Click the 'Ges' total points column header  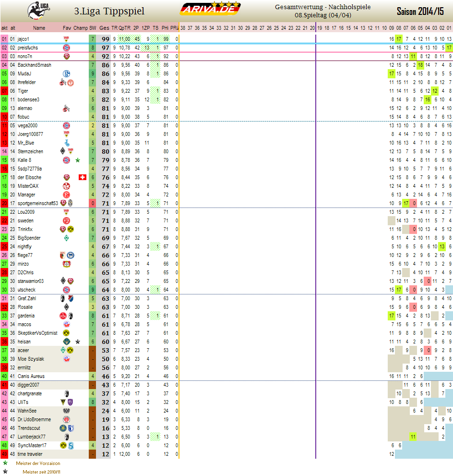[x=104, y=28]
